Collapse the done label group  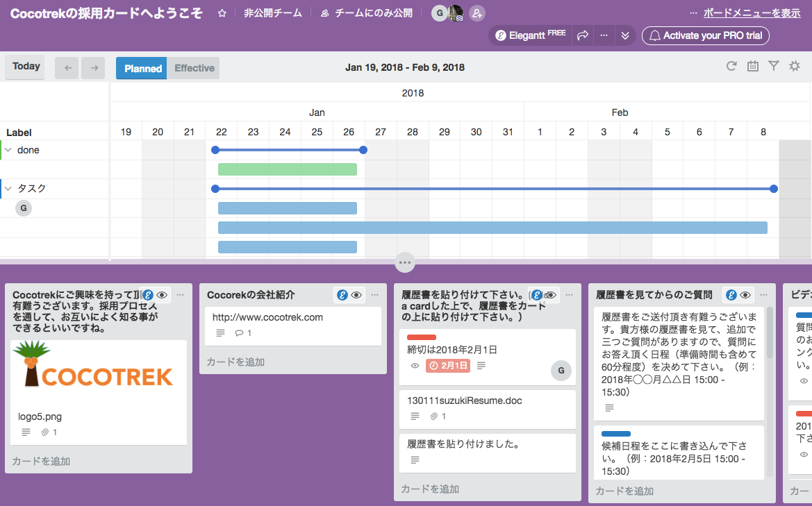[x=8, y=150]
